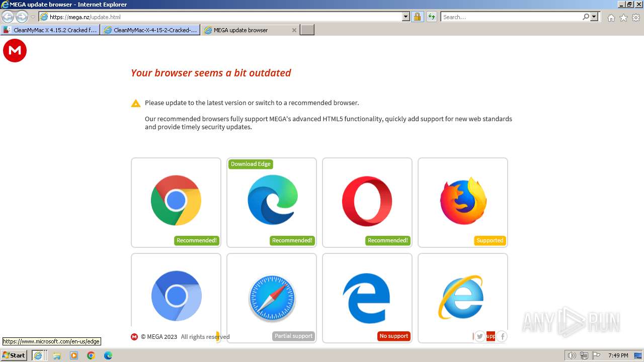Click No support badge under legacy Edge
644x362 pixels.
point(394,336)
